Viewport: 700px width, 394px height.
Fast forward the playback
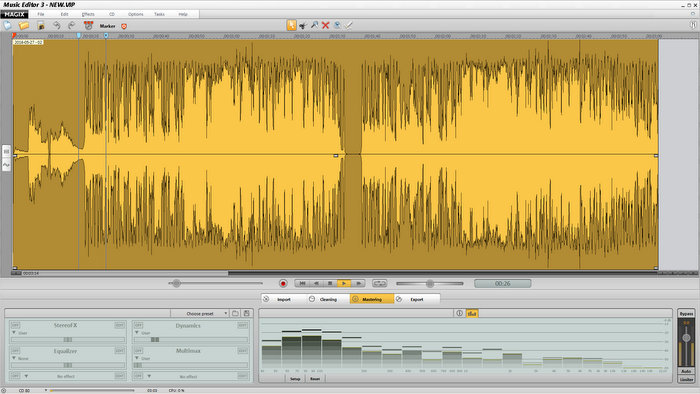(358, 283)
